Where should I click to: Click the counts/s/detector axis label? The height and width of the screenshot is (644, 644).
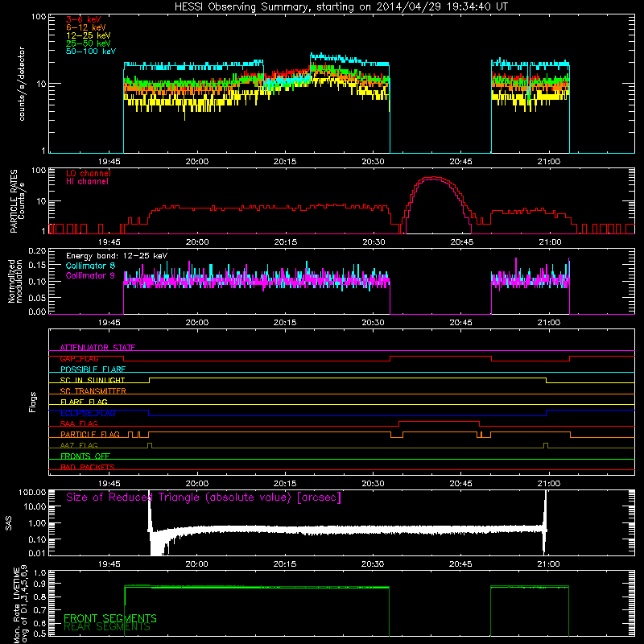coord(22,84)
